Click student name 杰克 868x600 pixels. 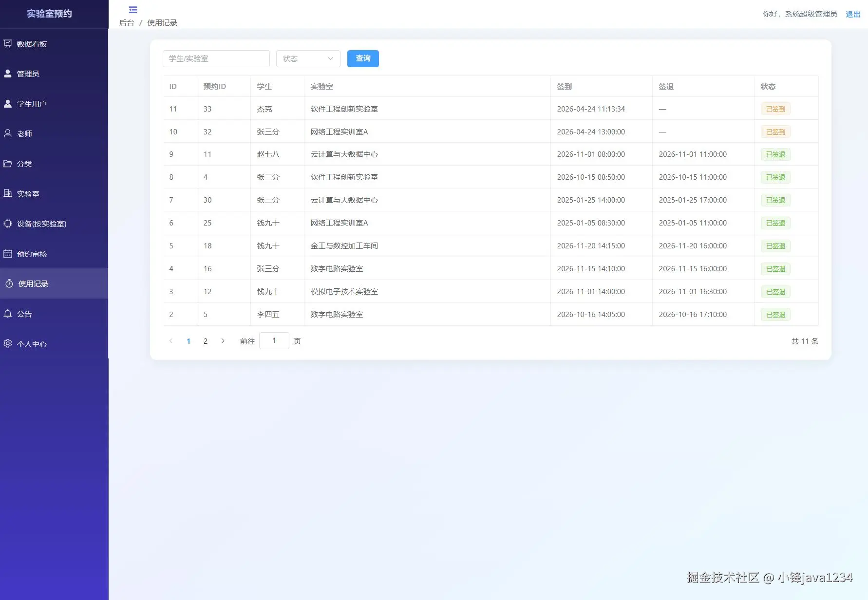coord(264,109)
